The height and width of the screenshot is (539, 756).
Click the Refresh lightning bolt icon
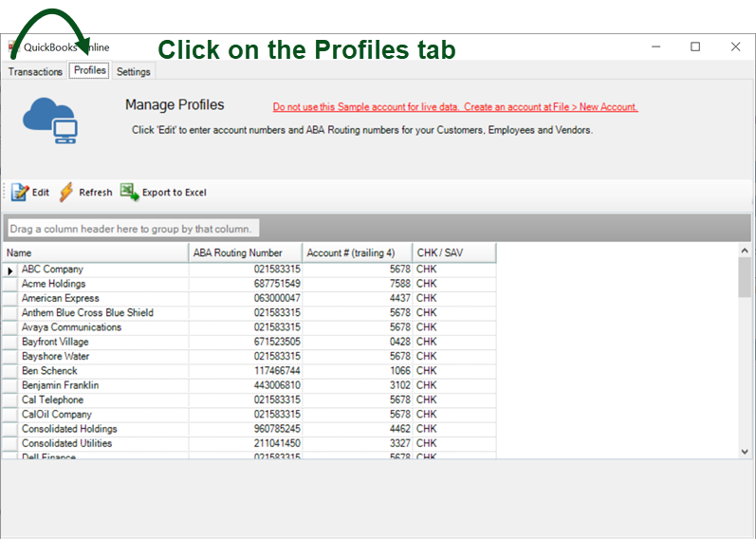click(66, 192)
